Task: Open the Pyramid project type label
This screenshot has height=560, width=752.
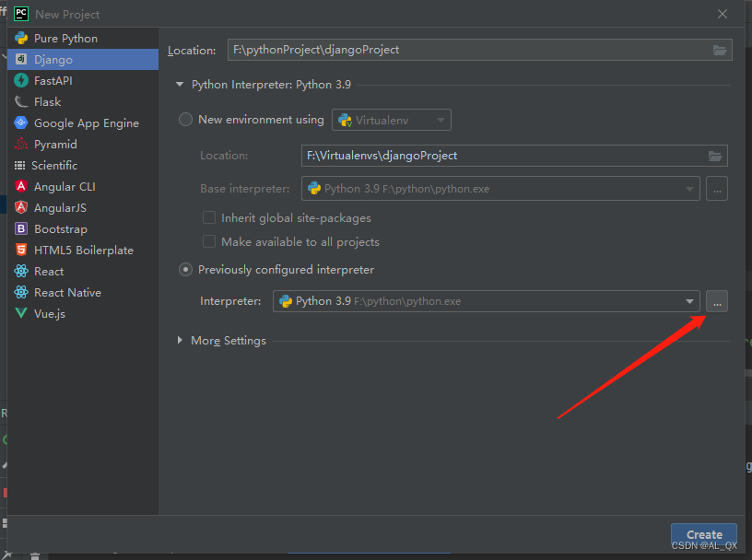Action: coord(55,145)
